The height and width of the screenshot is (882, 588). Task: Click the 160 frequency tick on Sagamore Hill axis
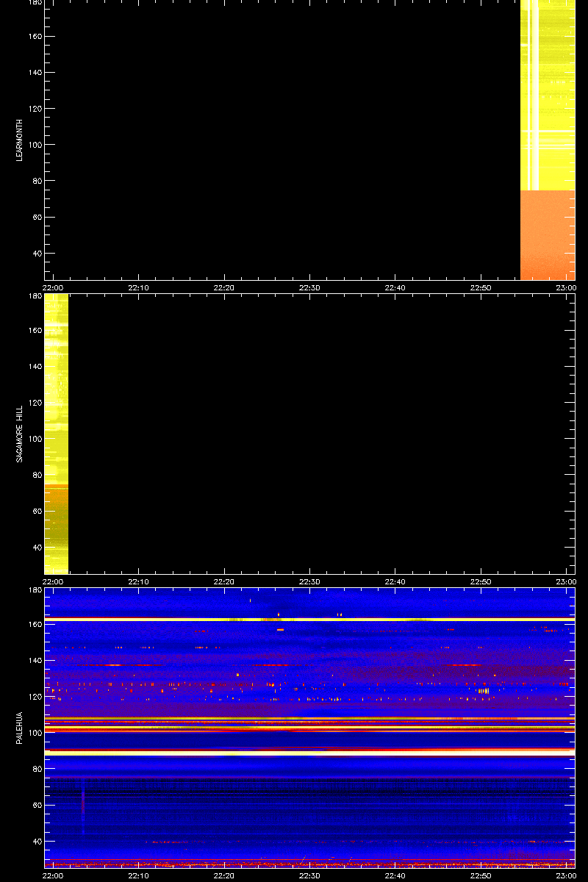[x=36, y=331]
